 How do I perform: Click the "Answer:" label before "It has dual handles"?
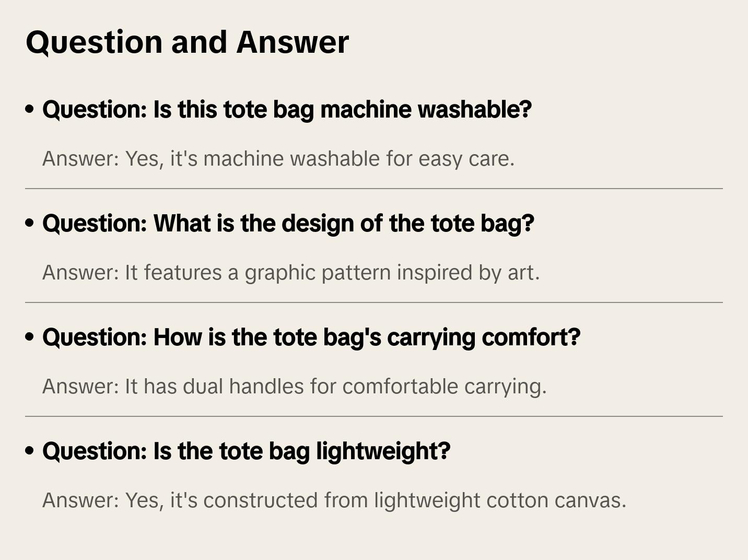tap(81, 387)
